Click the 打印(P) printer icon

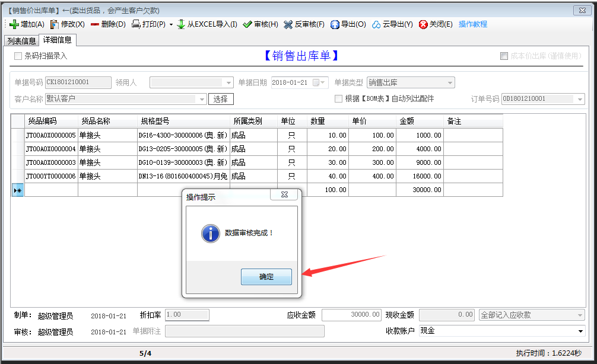[x=136, y=24]
